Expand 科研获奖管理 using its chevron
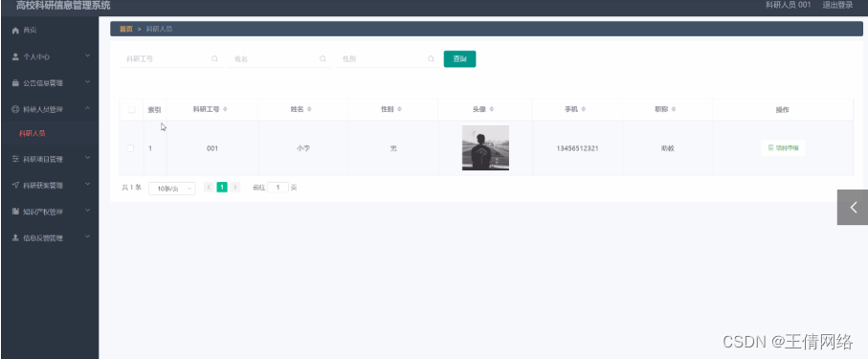Screen dimensions: 868x359 click(87, 185)
